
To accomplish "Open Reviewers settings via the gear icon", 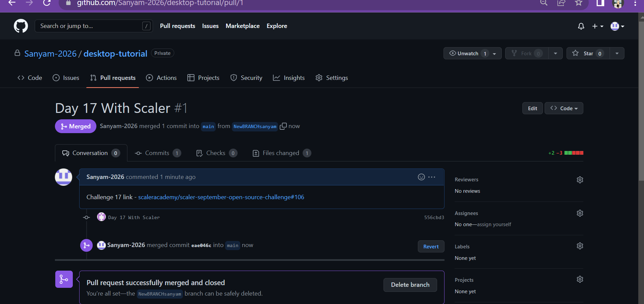I will [580, 180].
